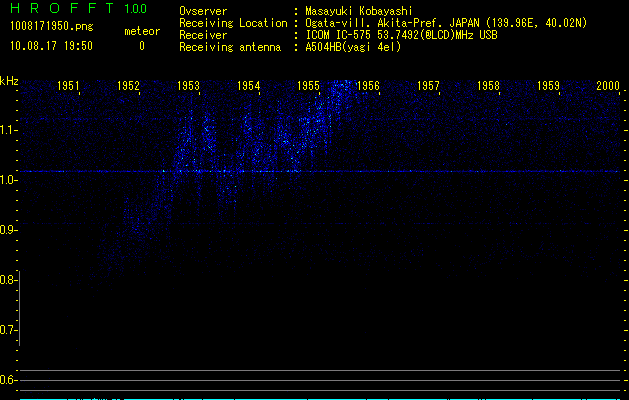This screenshot has height=400, width=629.
Task: Click the A504HB(yagi 4el) antenna text
Action: (x=353, y=47)
